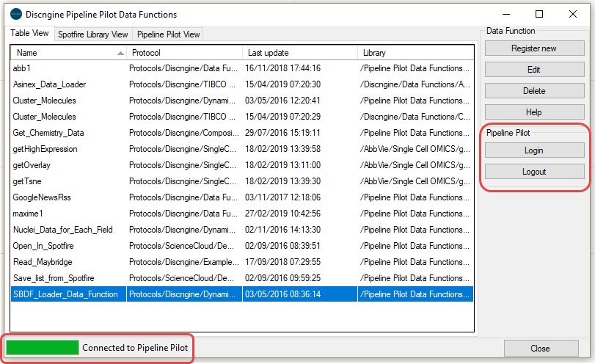
Task: Select the Get_Chemistry_Data row
Action: tap(242, 133)
